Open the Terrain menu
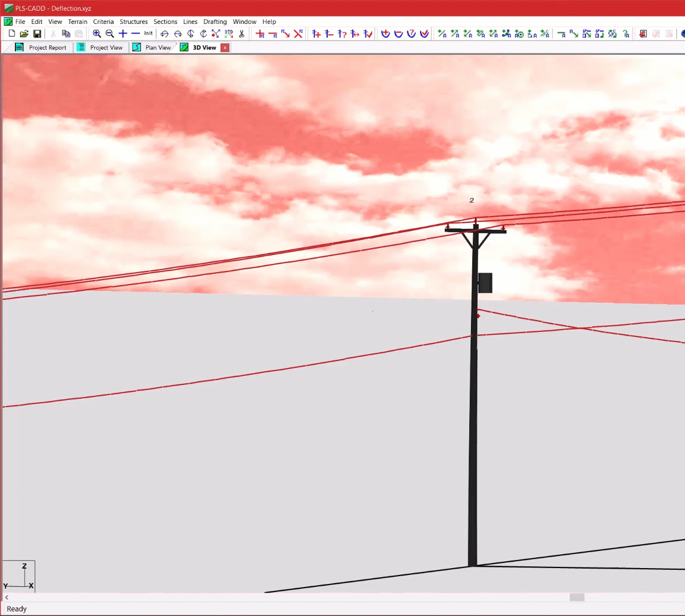 coord(78,22)
